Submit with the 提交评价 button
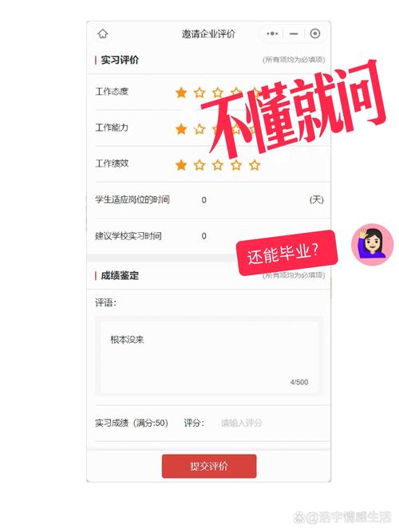This screenshot has height=532, width=399. pyautogui.click(x=209, y=466)
